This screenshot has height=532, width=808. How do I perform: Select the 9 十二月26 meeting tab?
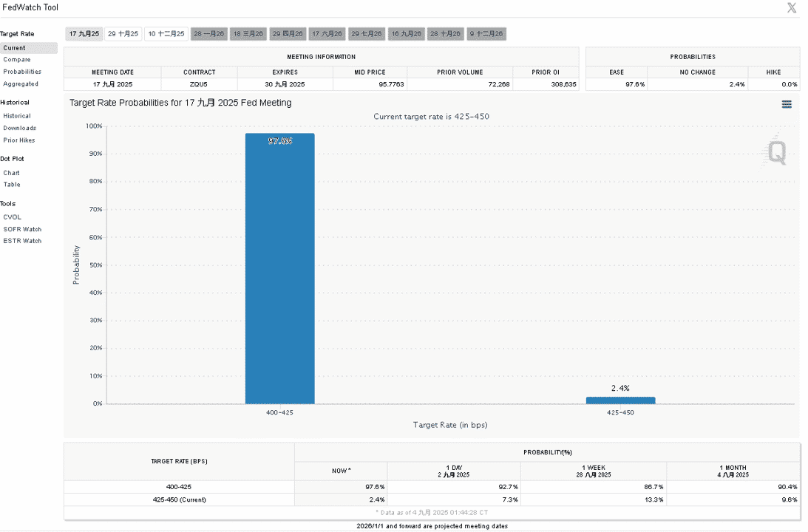click(x=486, y=34)
